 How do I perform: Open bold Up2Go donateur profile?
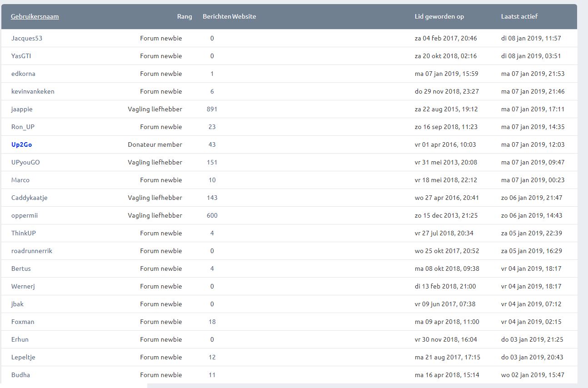pyautogui.click(x=21, y=144)
